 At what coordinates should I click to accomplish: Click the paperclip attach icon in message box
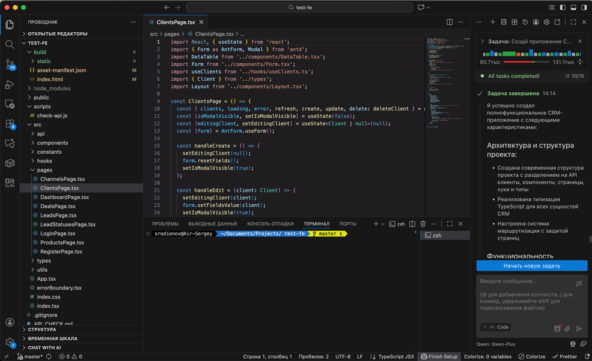[x=567, y=329]
